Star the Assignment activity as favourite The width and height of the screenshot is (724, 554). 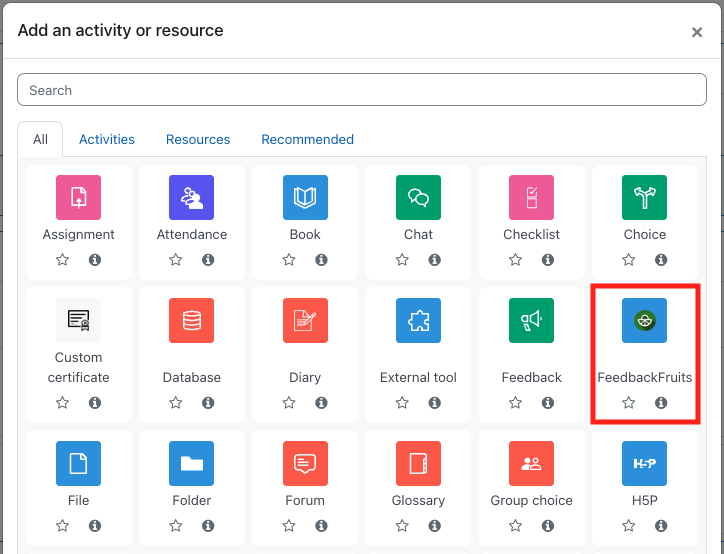click(62, 260)
